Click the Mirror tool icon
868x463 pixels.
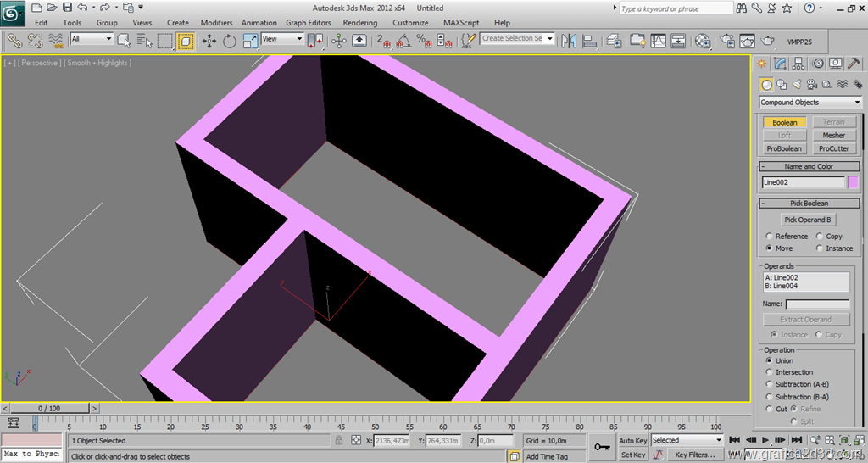(568, 41)
